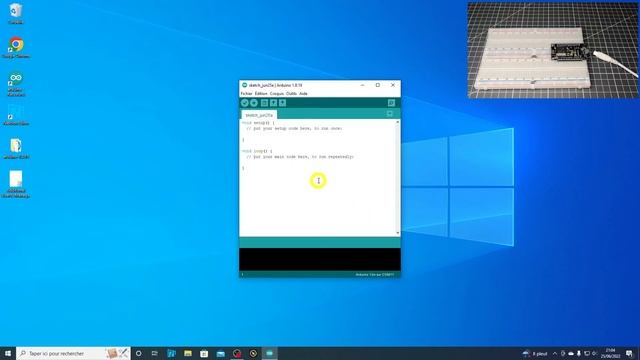Click the red circular app icon on taskbar
This screenshot has height=360, width=640.
point(237,353)
